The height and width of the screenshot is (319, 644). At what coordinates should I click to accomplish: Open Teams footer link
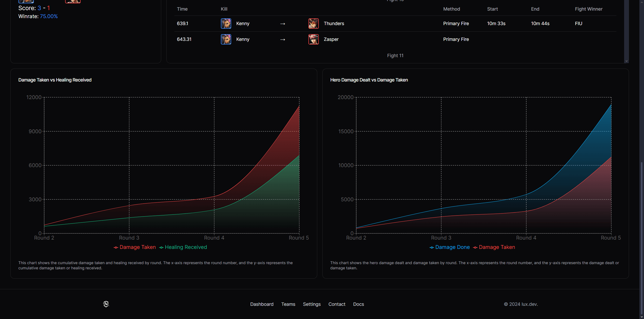288,304
